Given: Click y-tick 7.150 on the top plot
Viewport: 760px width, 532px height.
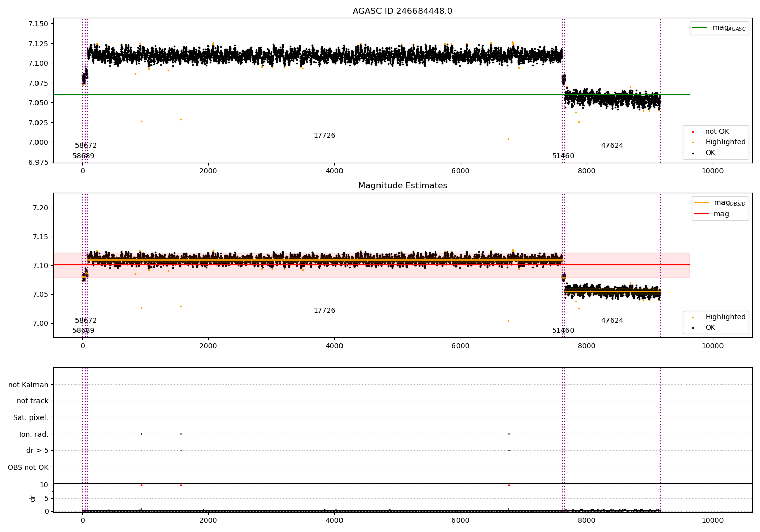Looking at the screenshot, I should pos(38,24).
